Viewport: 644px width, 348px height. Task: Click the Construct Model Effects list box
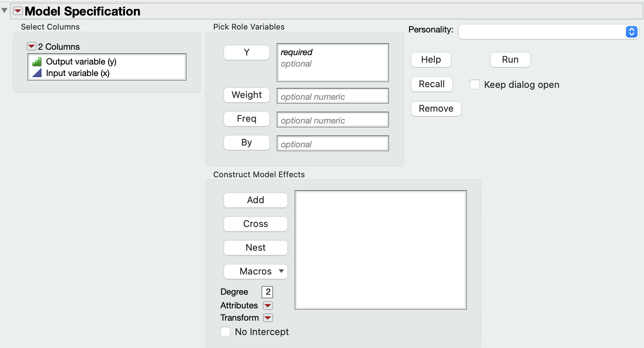pos(381,250)
